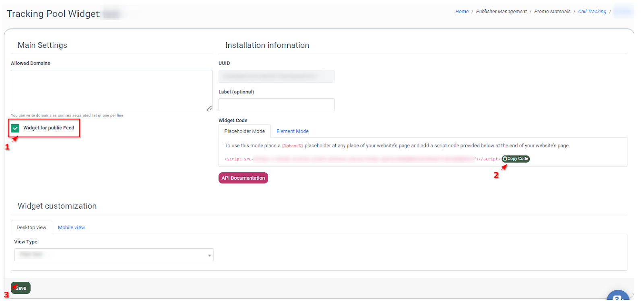Switch to the Mobile view tab
Image resolution: width=644 pixels, height=301 pixels.
[71, 227]
